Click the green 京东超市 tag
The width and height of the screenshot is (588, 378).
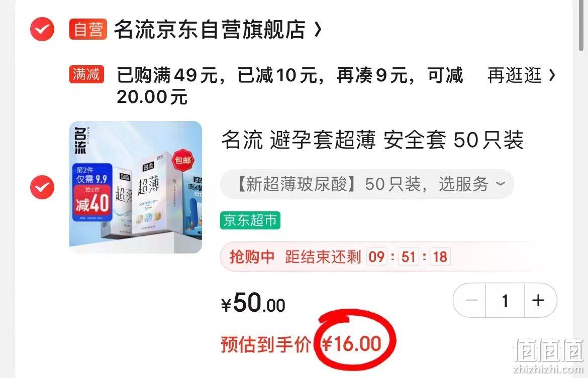(250, 220)
